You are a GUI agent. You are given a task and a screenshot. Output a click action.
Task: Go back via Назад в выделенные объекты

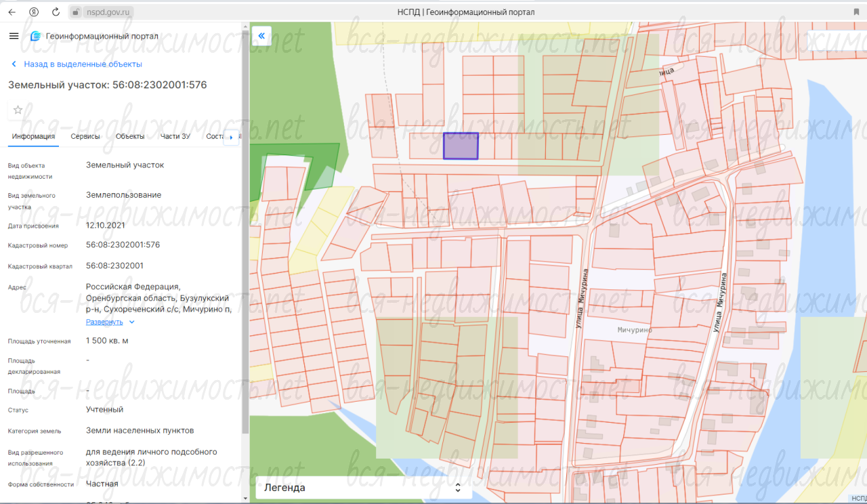pos(83,64)
